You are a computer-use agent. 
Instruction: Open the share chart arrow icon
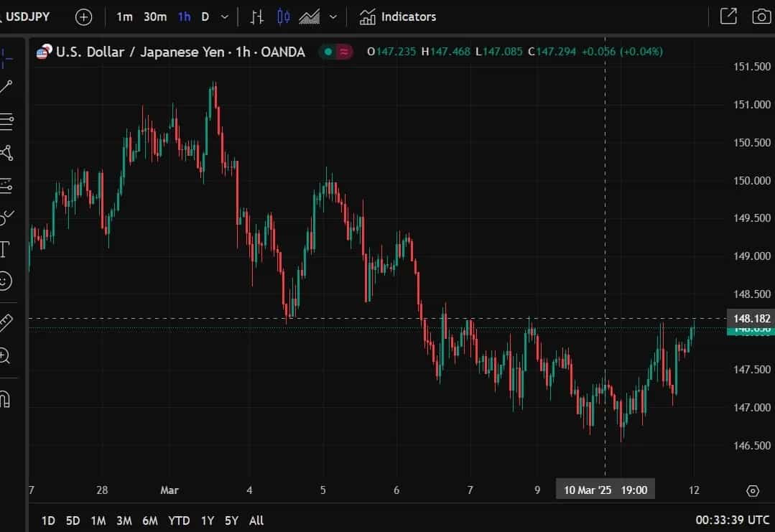point(728,16)
